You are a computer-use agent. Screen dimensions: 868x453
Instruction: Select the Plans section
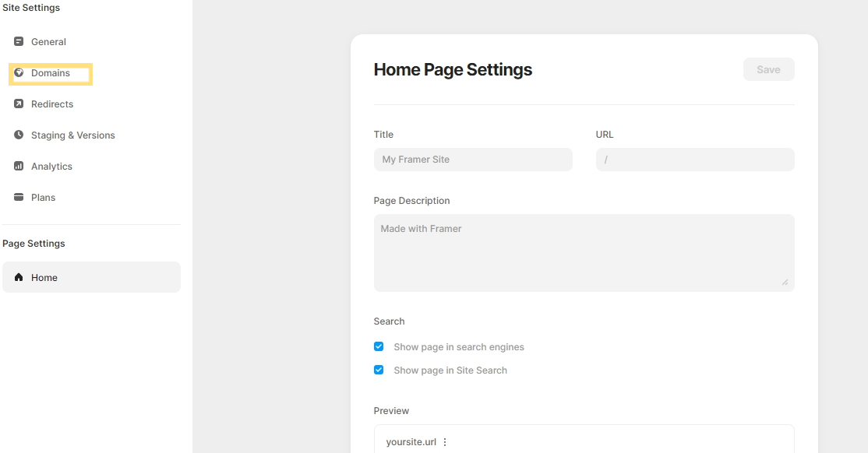(x=43, y=198)
